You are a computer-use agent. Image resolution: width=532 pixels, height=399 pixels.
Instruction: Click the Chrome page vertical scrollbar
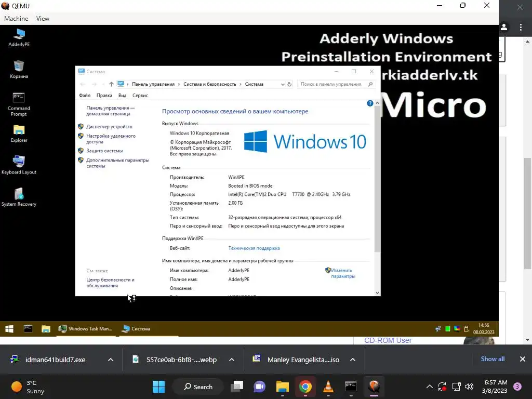click(527, 214)
